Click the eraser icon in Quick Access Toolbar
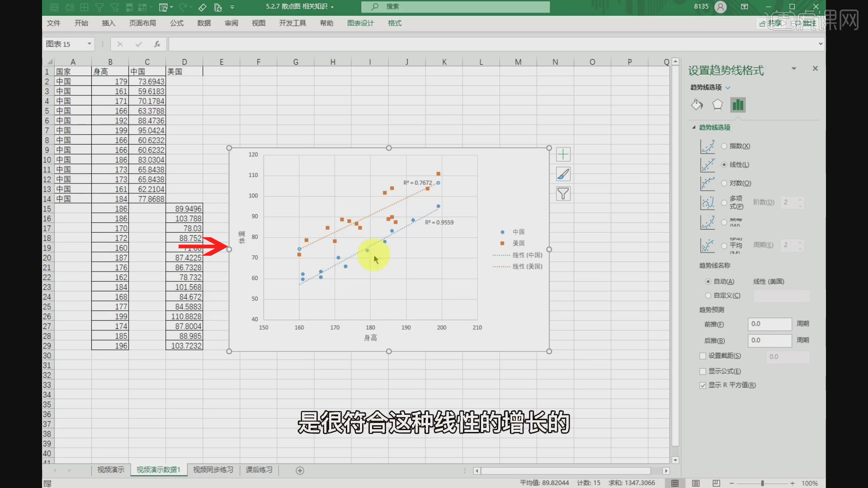Viewport: 868px width, 488px height. coord(202,7)
